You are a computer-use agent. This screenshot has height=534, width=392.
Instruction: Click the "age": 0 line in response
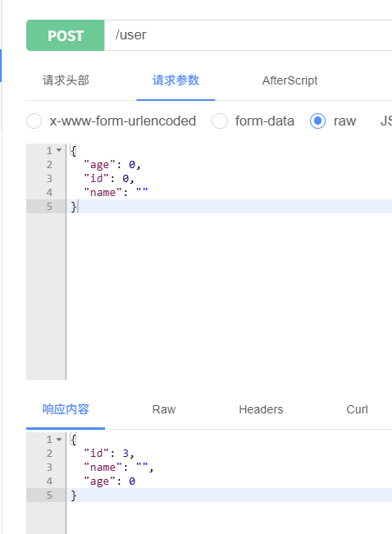point(110,482)
